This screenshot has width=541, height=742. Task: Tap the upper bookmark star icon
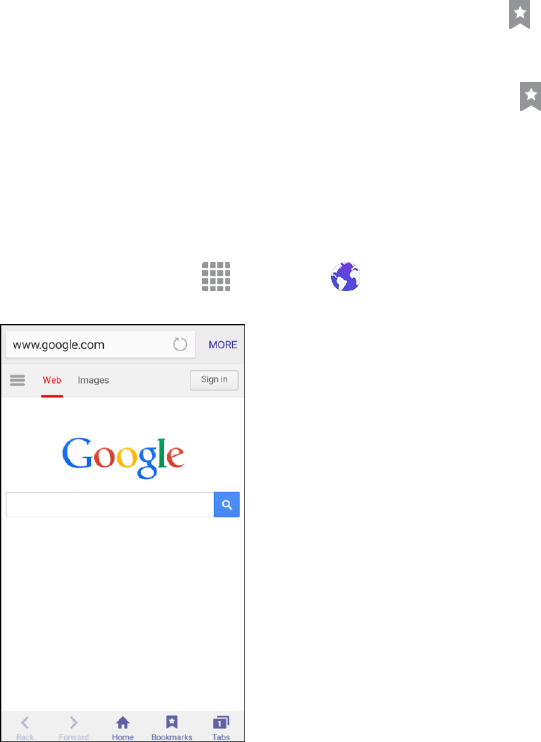click(519, 14)
